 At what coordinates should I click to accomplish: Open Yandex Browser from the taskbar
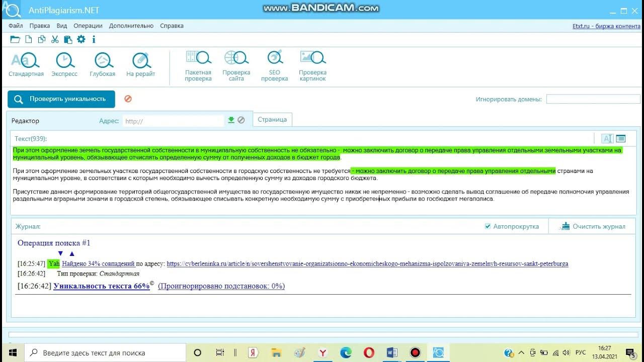323,353
